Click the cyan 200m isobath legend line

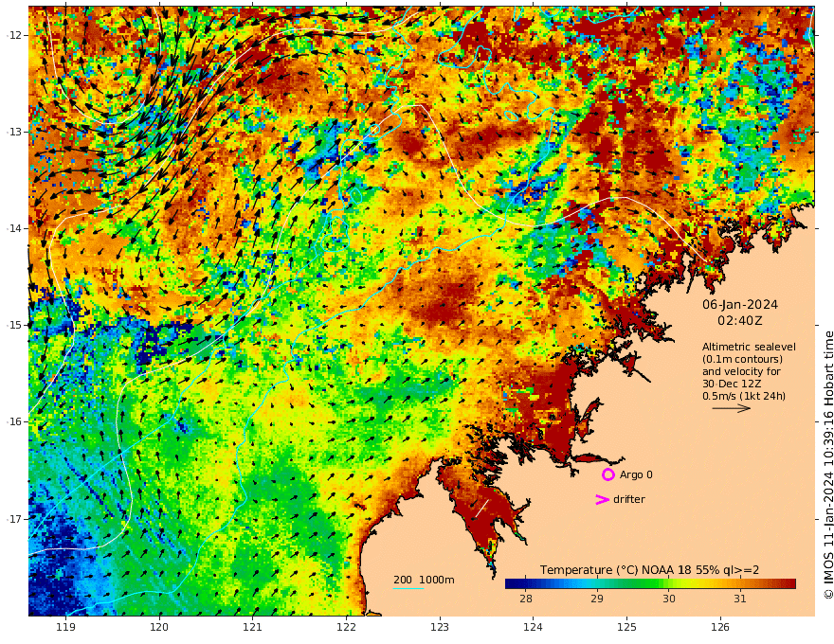[408, 588]
